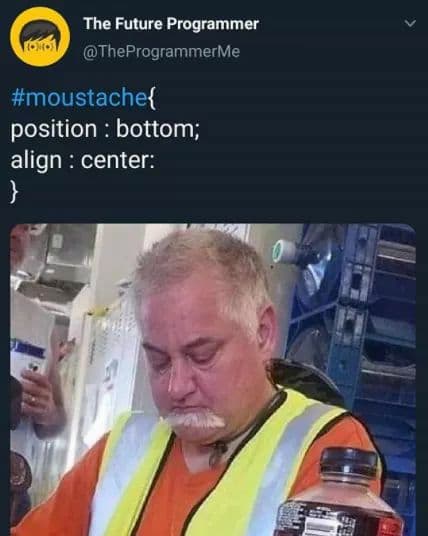The height and width of the screenshot is (536, 428).
Task: Open the tweet options chevron menu
Action: pyautogui.click(x=410, y=23)
